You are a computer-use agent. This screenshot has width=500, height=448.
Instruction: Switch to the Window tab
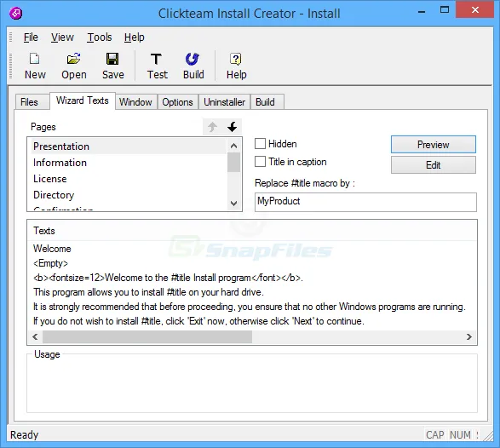(135, 102)
